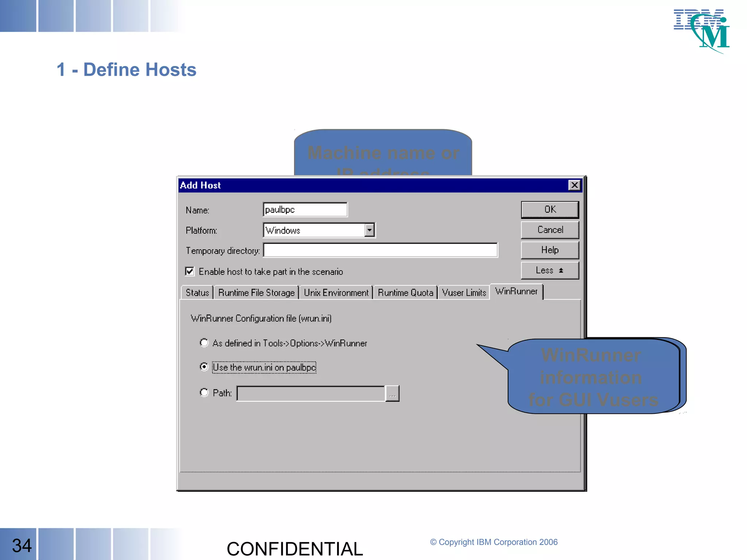The height and width of the screenshot is (560, 747).
Task: Close the Add Host dialog
Action: click(574, 185)
